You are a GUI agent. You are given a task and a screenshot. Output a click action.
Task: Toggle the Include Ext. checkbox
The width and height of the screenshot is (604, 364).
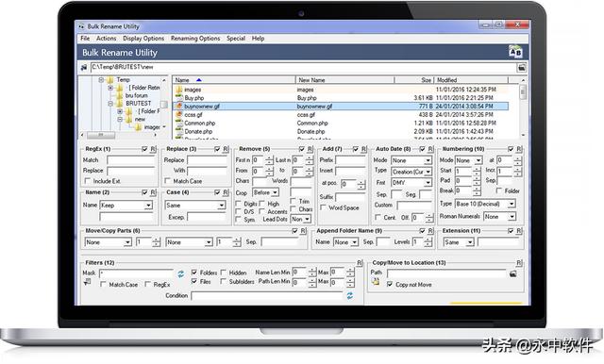[x=88, y=181]
